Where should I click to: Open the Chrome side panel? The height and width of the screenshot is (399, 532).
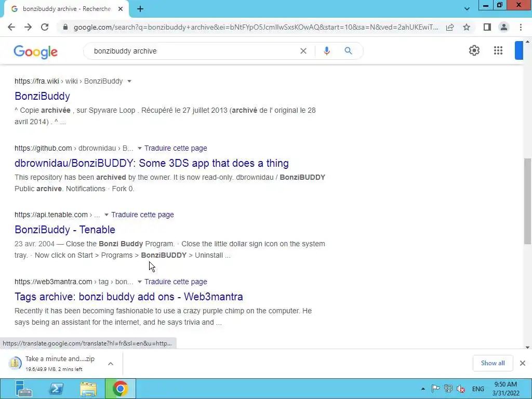pyautogui.click(x=487, y=27)
